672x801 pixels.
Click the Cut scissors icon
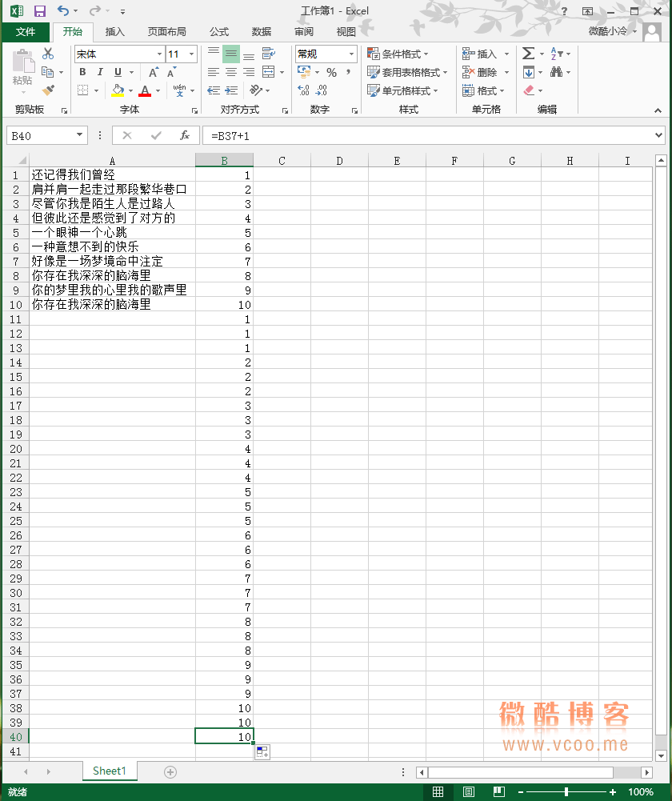click(48, 54)
